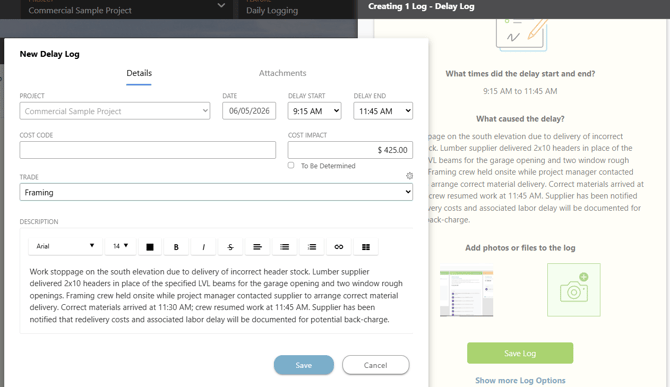
Task: Switch to the Details tab
Action: (139, 73)
